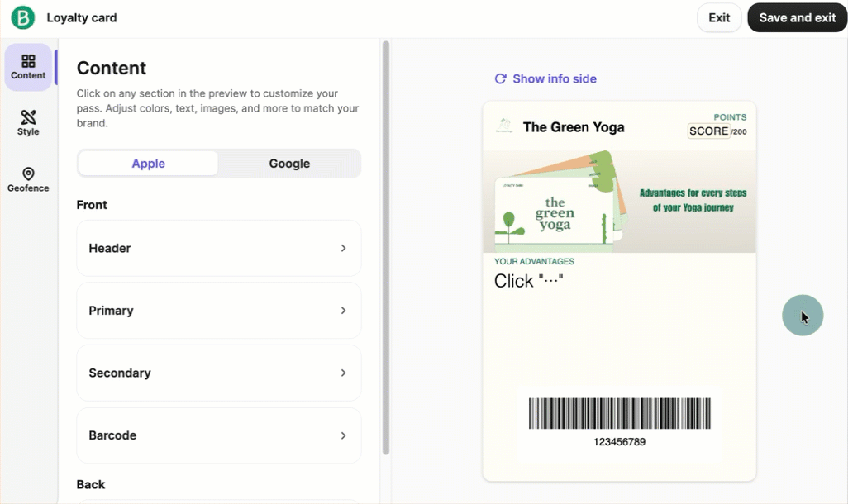The width and height of the screenshot is (848, 504).
Task: Select "The Green Yoga" title in preview
Action: point(574,127)
